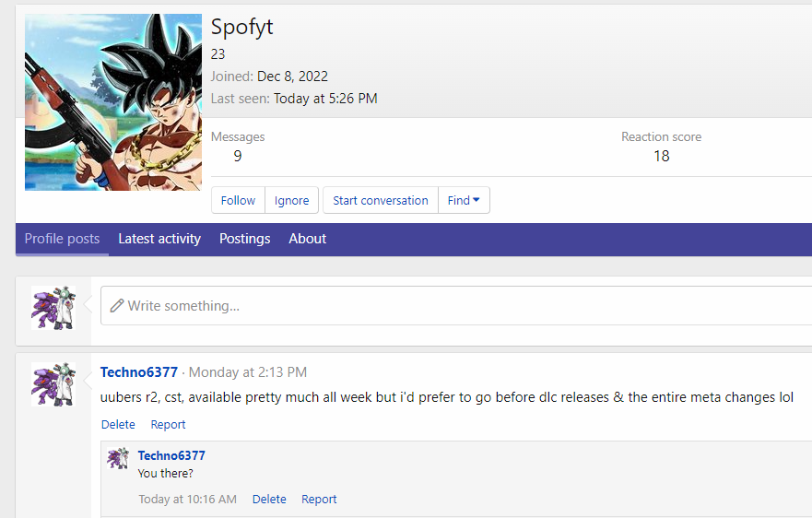Open Techno6377 username link on the post

point(138,372)
